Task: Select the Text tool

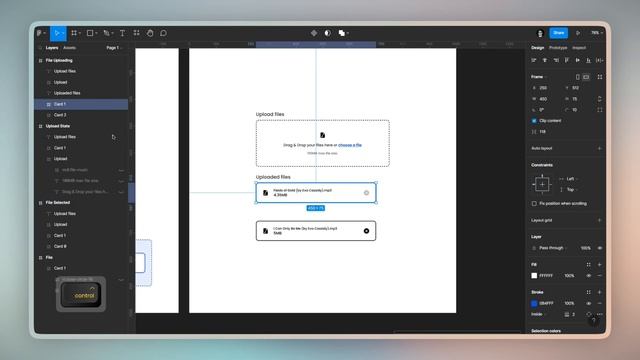Action: point(122,33)
